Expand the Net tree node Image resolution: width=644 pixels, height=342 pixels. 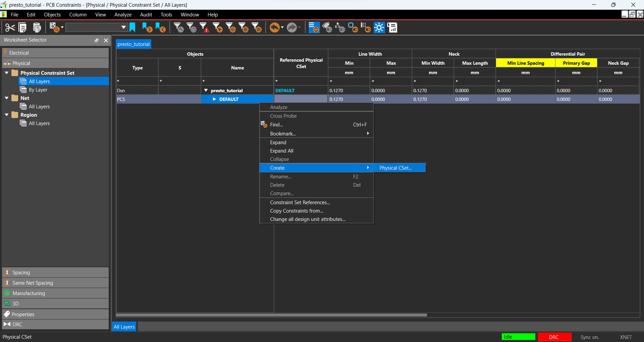point(6,98)
